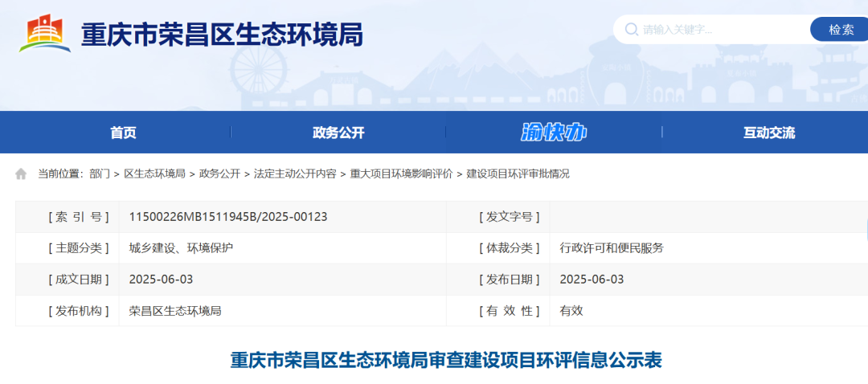
Task: Go to the 首页 navigation tab
Action: tap(123, 133)
